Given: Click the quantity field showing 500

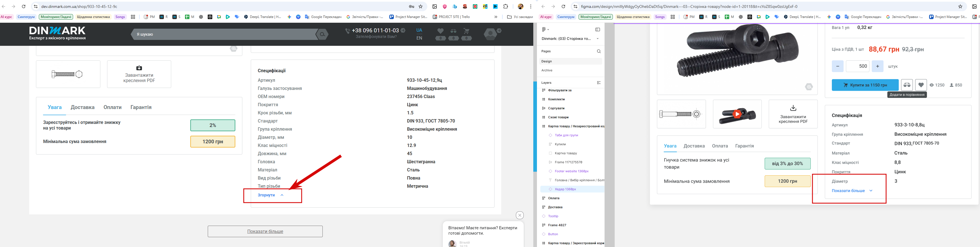Looking at the screenshot, I should (857, 66).
